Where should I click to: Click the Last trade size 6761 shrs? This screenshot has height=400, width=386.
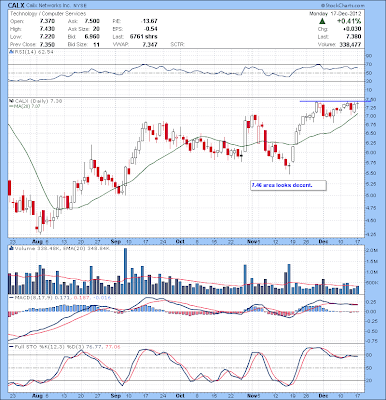[x=143, y=37]
